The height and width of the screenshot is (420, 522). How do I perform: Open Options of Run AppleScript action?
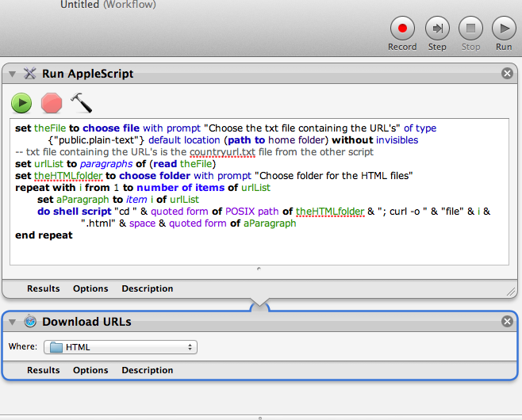pyautogui.click(x=90, y=288)
